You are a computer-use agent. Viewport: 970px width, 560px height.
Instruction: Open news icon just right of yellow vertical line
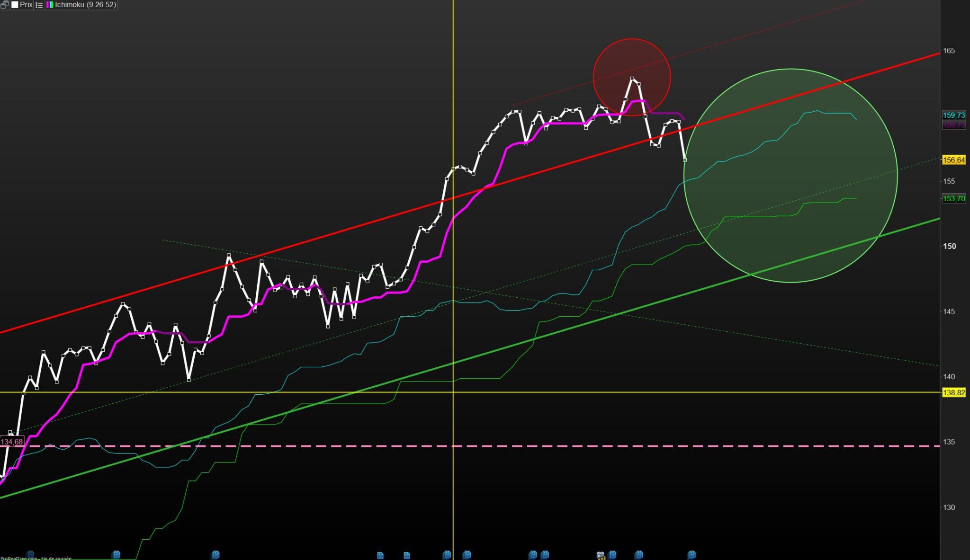pyautogui.click(x=467, y=554)
